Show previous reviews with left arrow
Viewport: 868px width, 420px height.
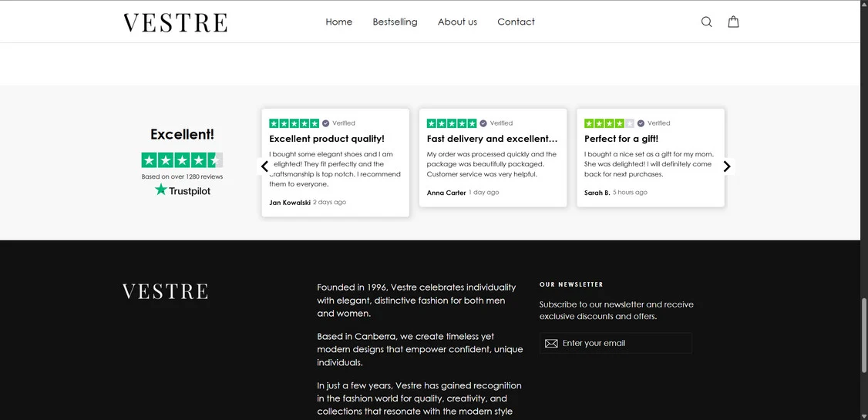click(264, 166)
